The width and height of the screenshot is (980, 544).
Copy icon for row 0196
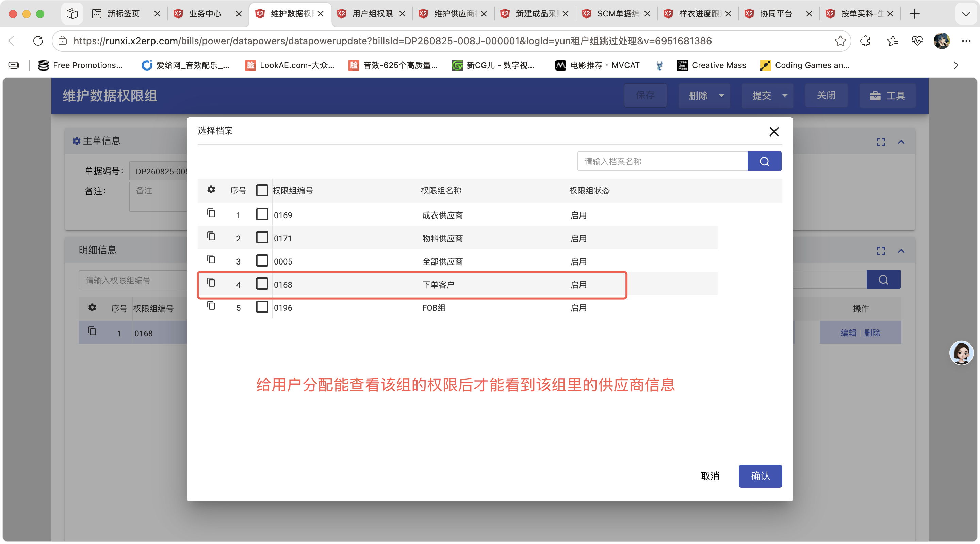point(211,306)
